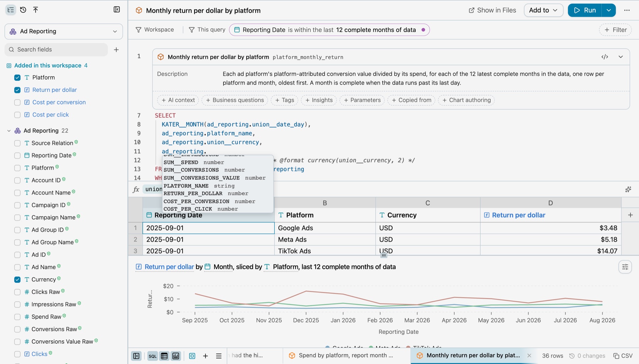Open the Run button dropdown arrow
The width and height of the screenshot is (639, 364).
coord(608,10)
